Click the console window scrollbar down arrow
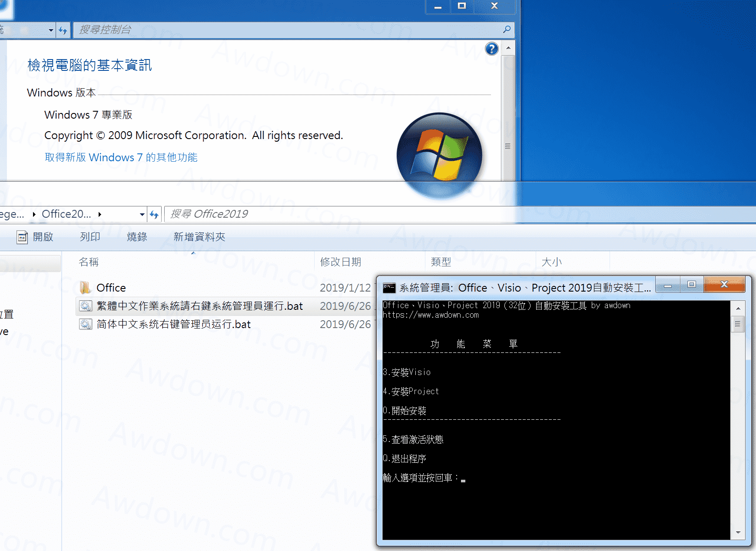 pos(738,532)
